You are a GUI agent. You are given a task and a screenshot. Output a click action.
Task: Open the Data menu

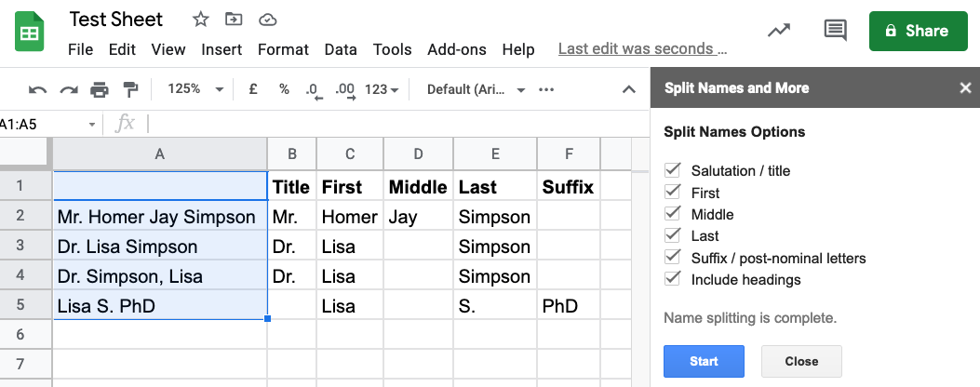pyautogui.click(x=341, y=49)
